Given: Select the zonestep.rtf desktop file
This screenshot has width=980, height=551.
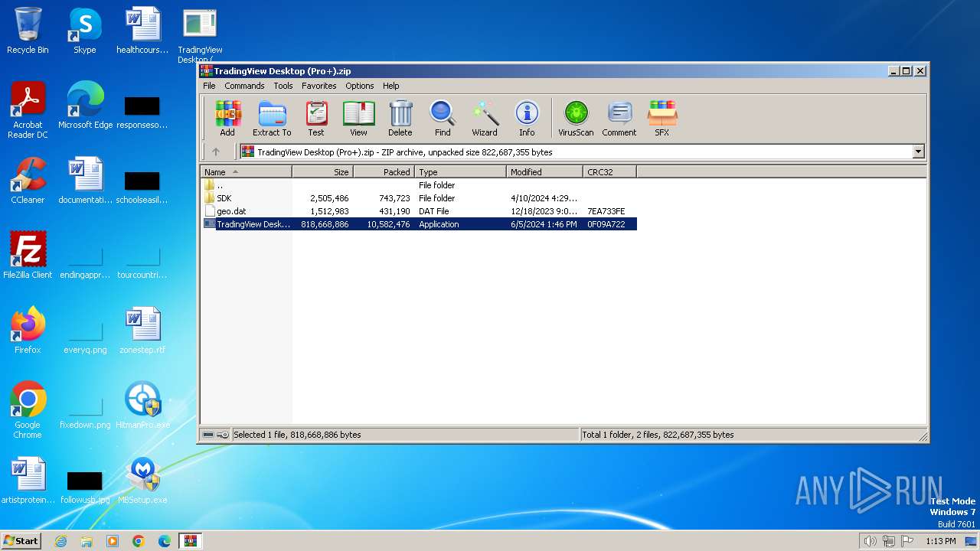Looking at the screenshot, I should pos(142,330).
